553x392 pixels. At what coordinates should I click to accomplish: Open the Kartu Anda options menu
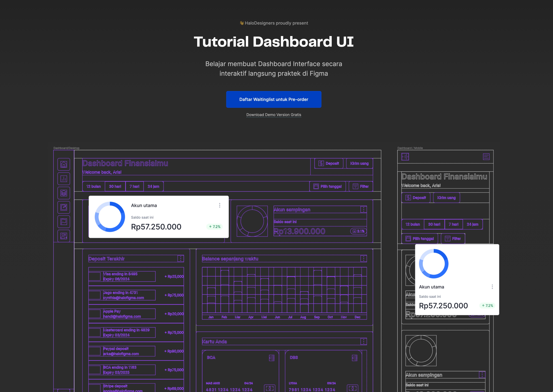(x=364, y=341)
